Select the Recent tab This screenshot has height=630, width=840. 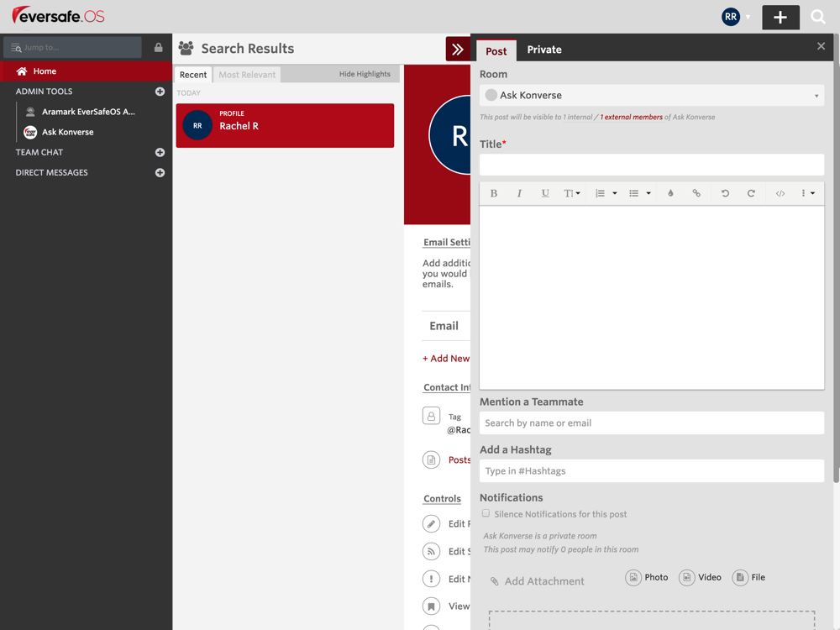click(193, 75)
